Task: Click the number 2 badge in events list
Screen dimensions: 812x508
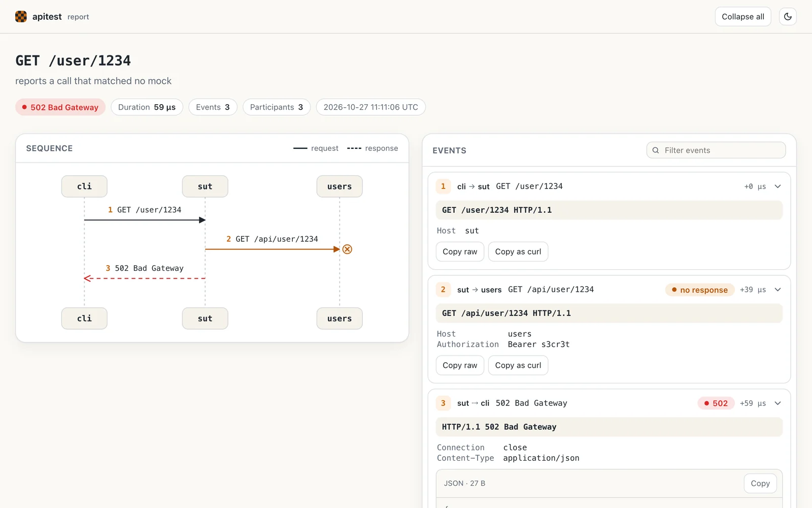Action: 443,290
